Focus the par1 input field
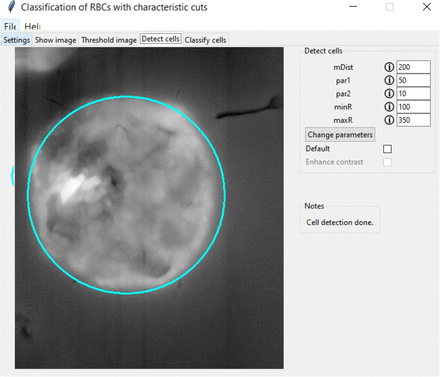Viewport: 440px width, 377px height. pos(413,80)
